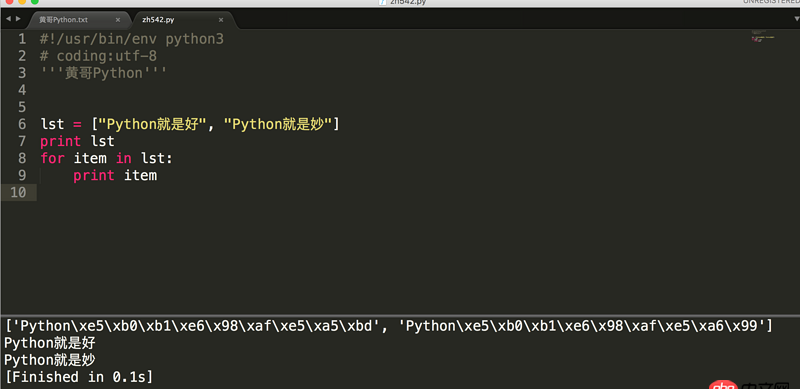
Task: Click the yellow minimize window button
Action: coord(21,2)
